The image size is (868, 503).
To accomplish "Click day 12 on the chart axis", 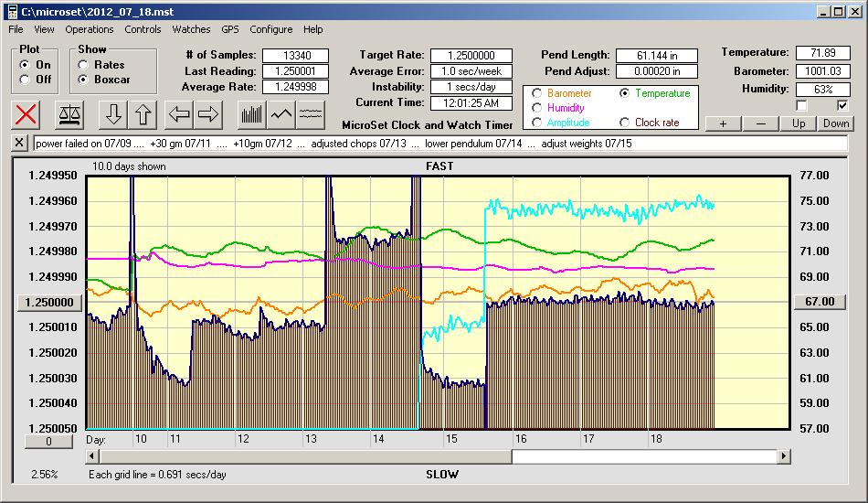I will point(244,439).
